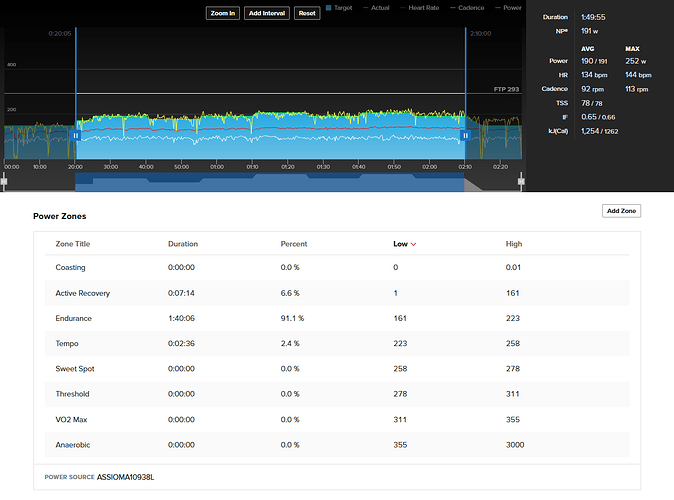Click the FTP 293 line label

(x=506, y=89)
